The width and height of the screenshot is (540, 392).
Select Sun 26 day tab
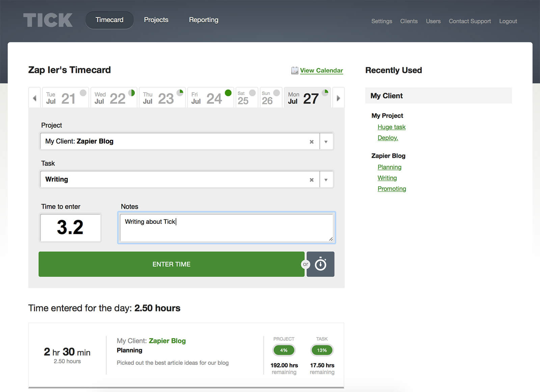click(x=271, y=98)
